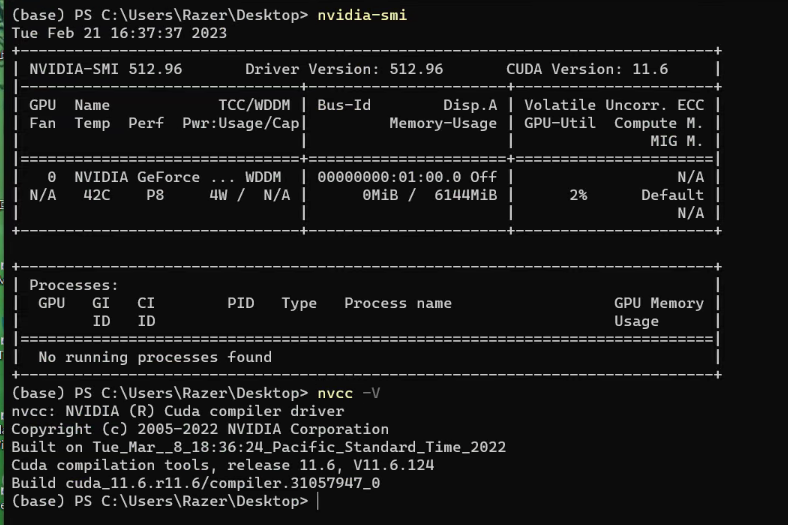Click the Bus-Id value 00000000:01:00.0
This screenshot has width=788, height=525.
tap(397, 176)
